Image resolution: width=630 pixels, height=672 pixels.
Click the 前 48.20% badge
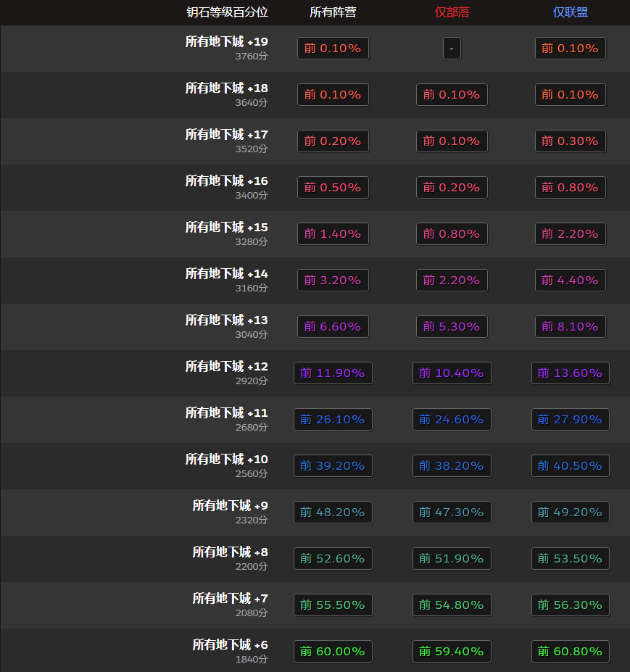333,512
